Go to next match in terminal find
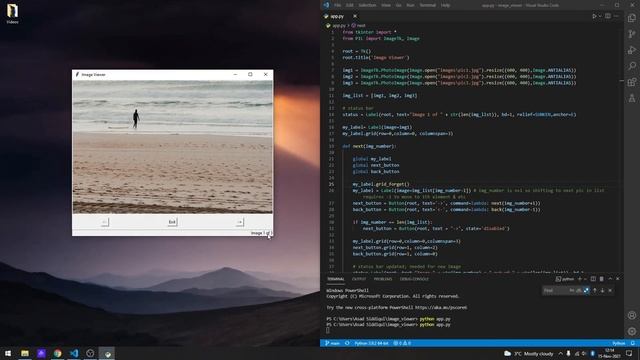Screen dimensions: 640x360 click(602, 290)
